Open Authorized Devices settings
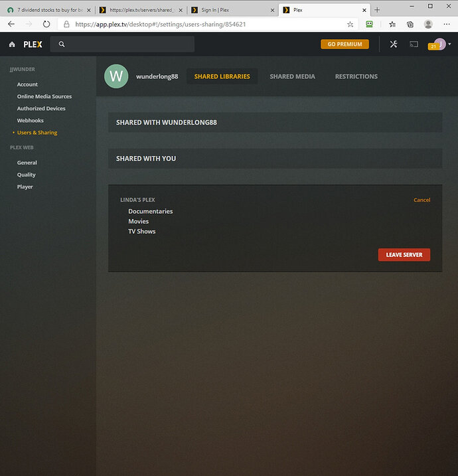Screen dimensions: 458x476 point(41,108)
